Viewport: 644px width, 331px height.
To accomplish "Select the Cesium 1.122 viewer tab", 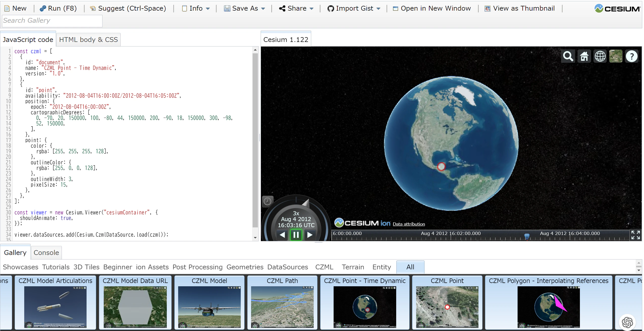I will (286, 40).
